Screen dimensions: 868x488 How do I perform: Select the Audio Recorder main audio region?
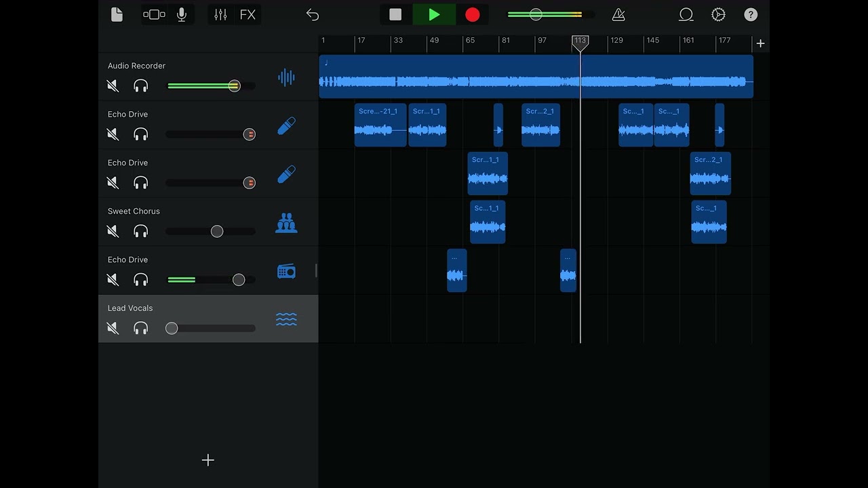coord(536,77)
